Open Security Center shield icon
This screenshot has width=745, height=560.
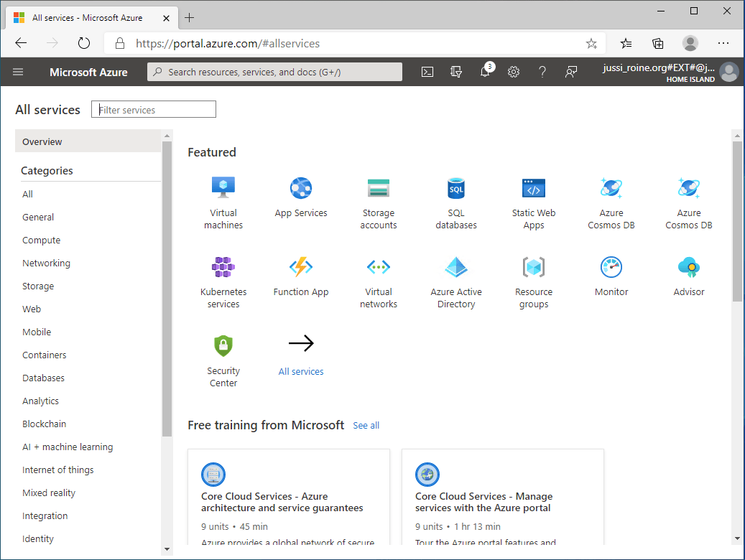click(x=223, y=345)
